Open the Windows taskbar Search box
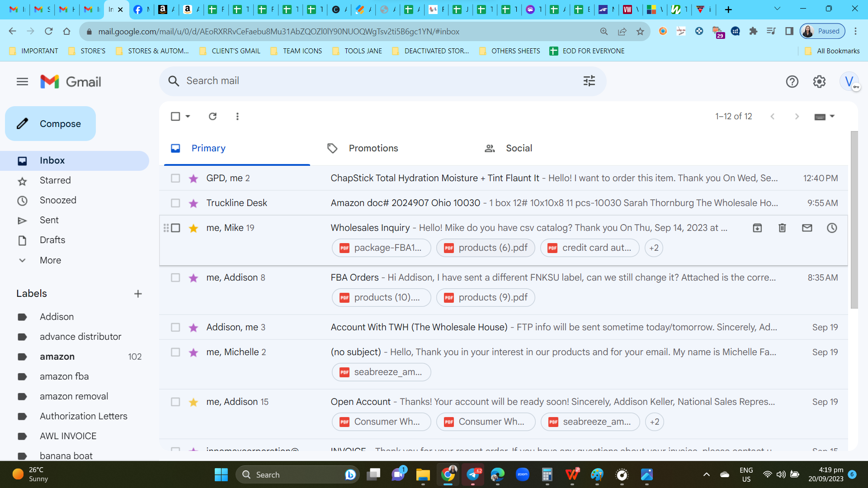Image resolution: width=868 pixels, height=488 pixels. tap(297, 475)
